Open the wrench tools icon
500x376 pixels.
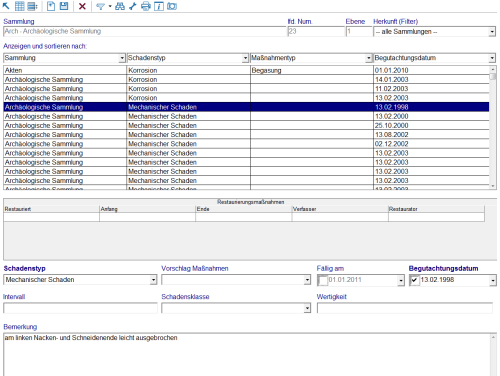tap(133, 6)
